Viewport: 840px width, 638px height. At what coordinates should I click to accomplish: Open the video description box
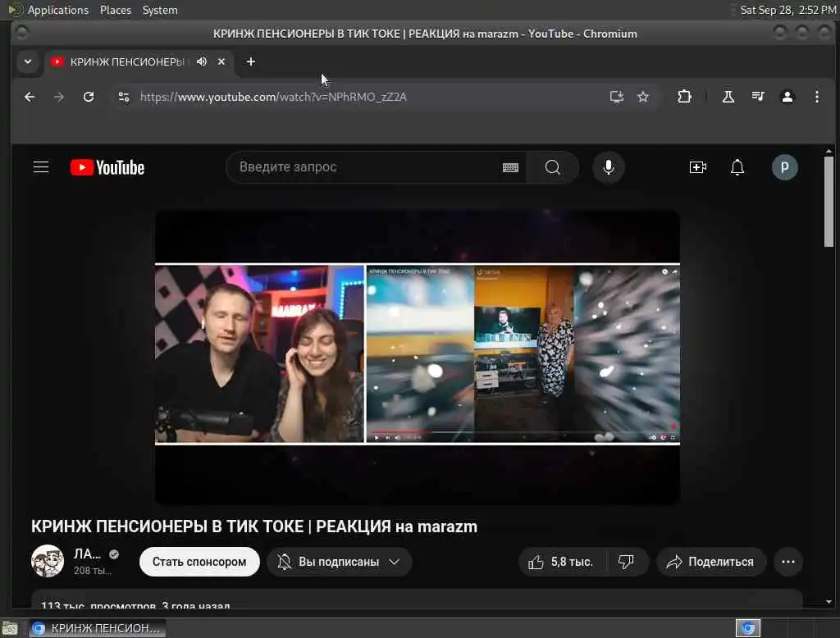[x=417, y=599]
